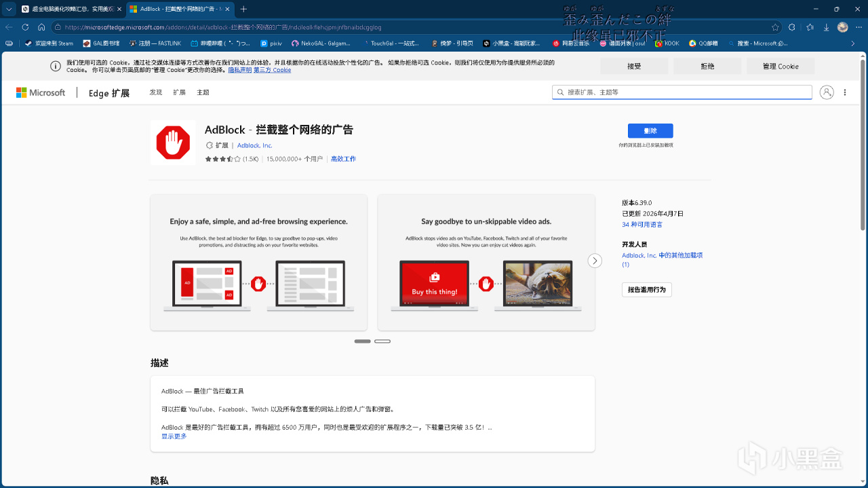Open the GAL图书馆 bookmark
The image size is (868, 488).
[x=101, y=43]
